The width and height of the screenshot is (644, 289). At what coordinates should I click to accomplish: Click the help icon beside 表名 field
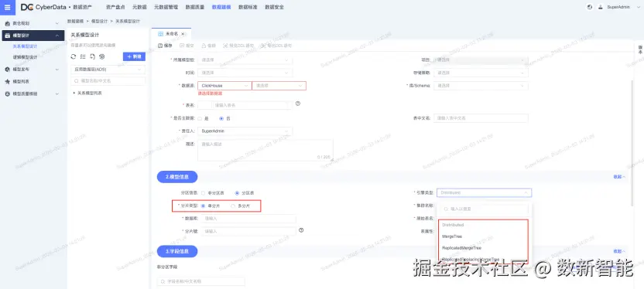(x=298, y=104)
